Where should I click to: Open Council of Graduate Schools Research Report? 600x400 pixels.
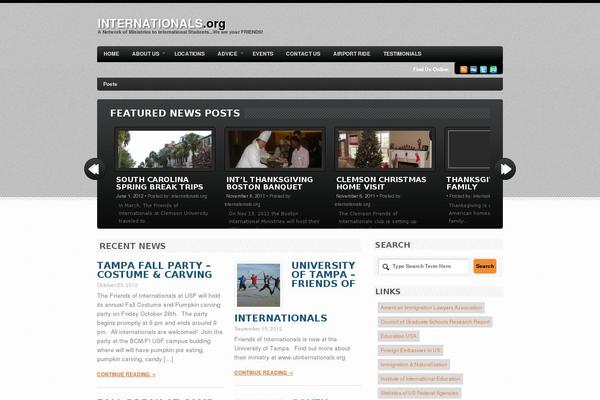tap(435, 322)
